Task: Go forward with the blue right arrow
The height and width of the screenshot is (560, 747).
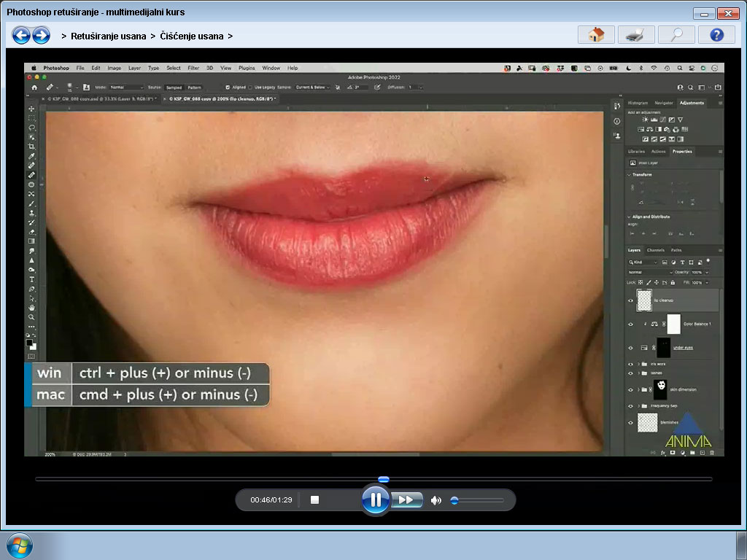Action: tap(41, 35)
